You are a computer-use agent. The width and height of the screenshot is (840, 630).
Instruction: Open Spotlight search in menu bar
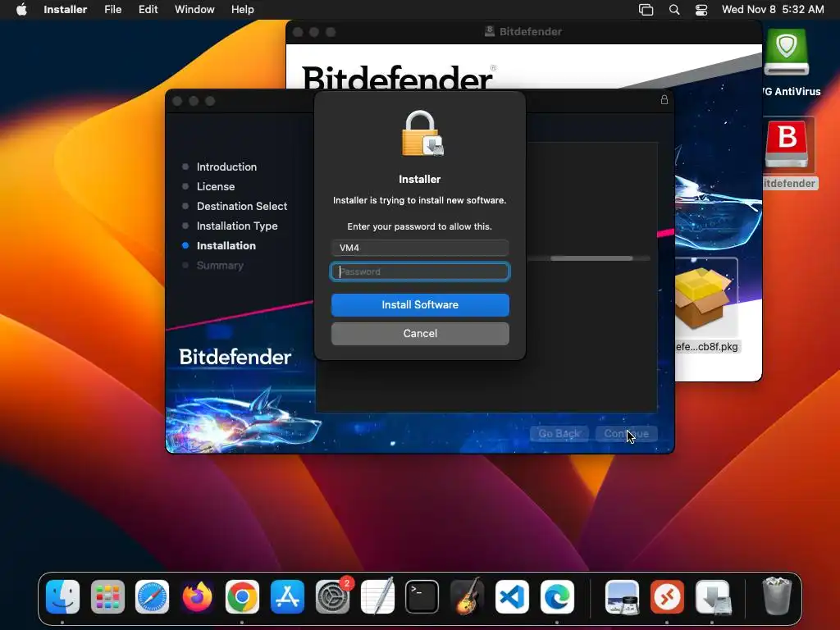tap(674, 10)
